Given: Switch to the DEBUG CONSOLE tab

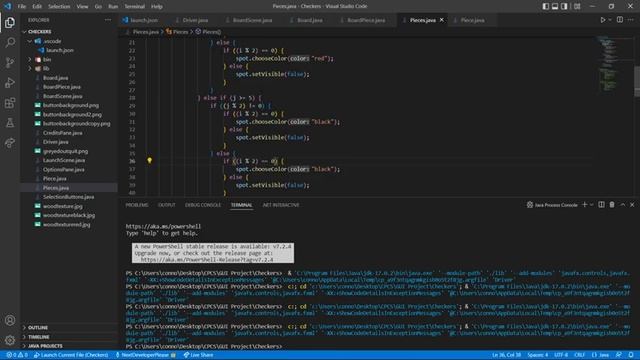Looking at the screenshot, I should pos(203,205).
